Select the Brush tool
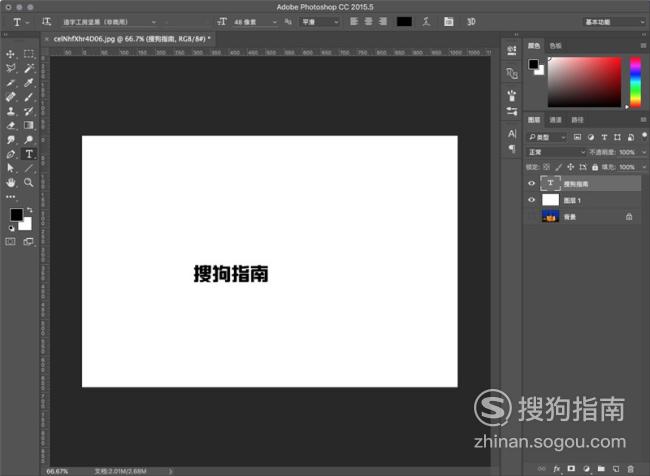The width and height of the screenshot is (650, 476). (x=29, y=97)
